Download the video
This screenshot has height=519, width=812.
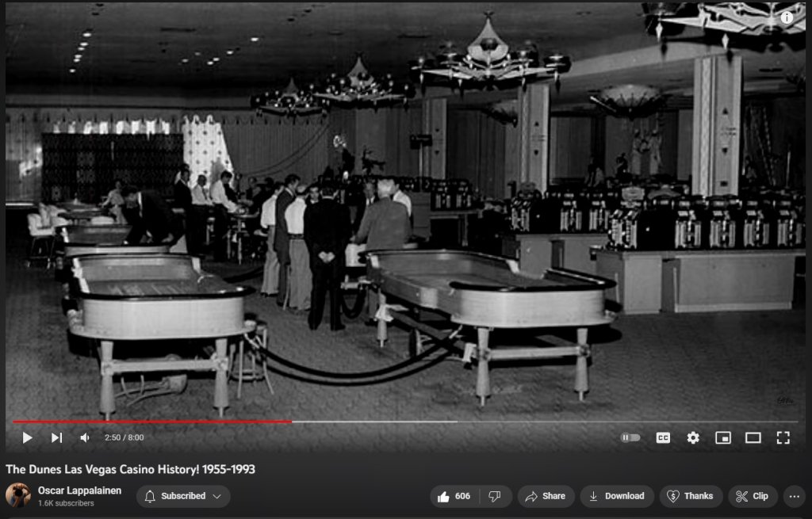(616, 496)
